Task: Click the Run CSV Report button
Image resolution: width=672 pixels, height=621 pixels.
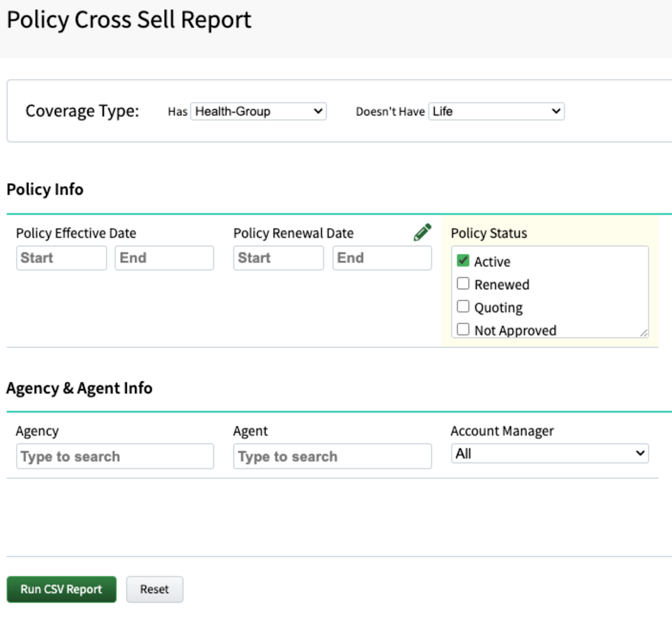Action: [61, 589]
